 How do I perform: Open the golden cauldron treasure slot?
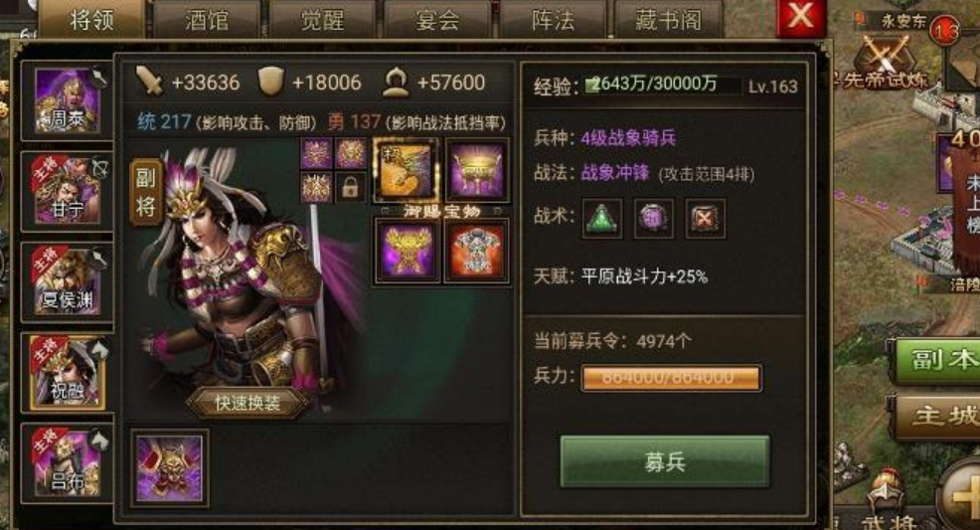477,170
